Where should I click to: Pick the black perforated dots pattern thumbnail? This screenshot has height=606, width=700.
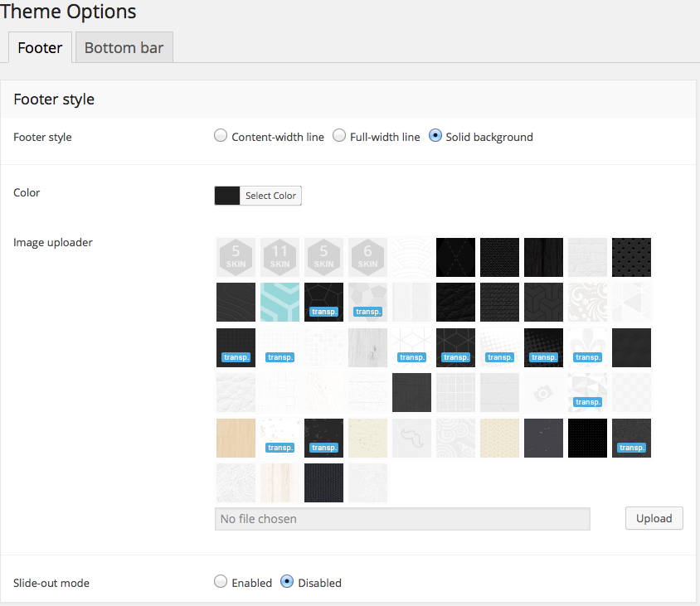point(631,257)
